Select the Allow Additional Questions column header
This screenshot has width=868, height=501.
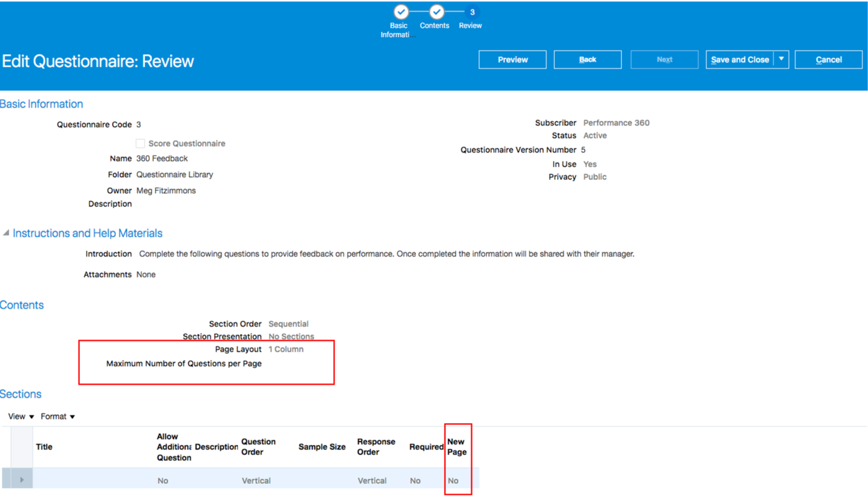coord(174,447)
